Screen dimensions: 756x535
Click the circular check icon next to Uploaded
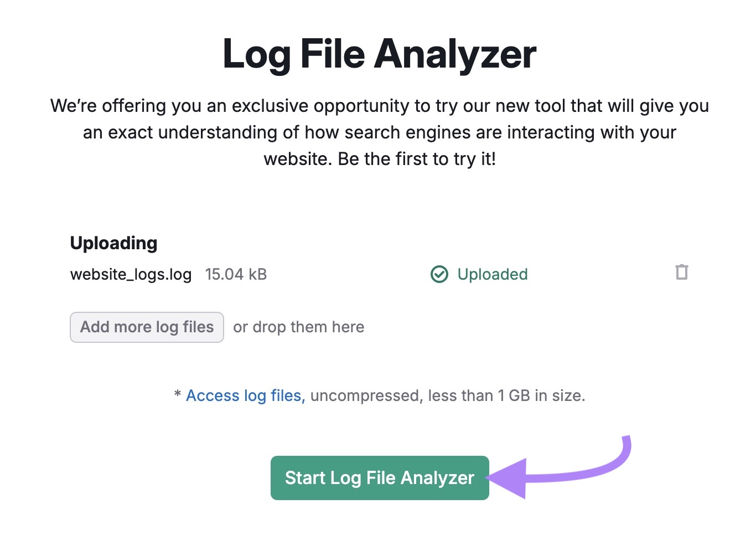[439, 274]
